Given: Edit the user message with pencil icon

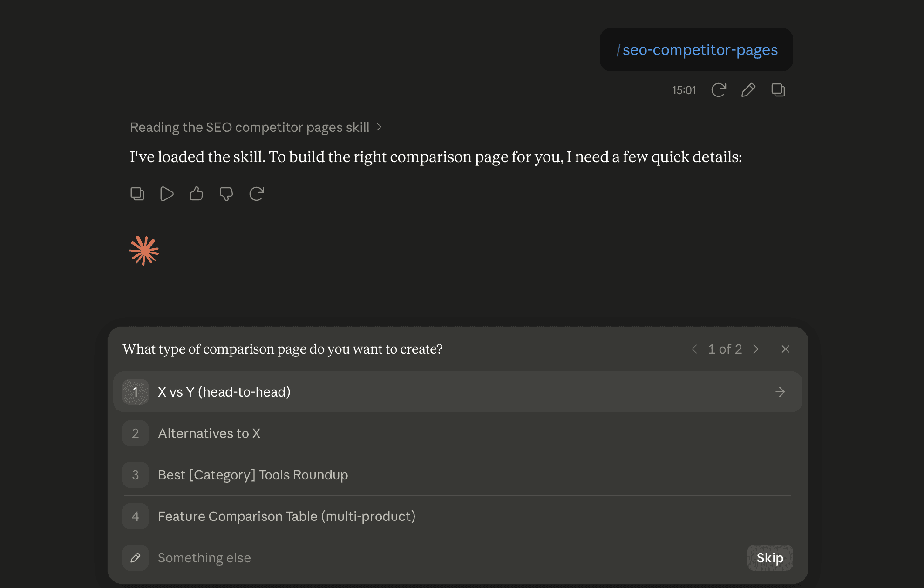Looking at the screenshot, I should [748, 90].
